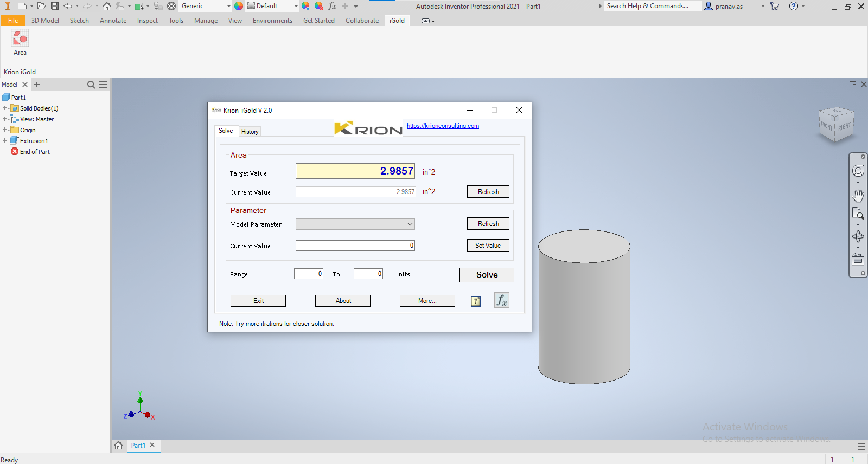Click the Area iGold tool icon

point(20,39)
